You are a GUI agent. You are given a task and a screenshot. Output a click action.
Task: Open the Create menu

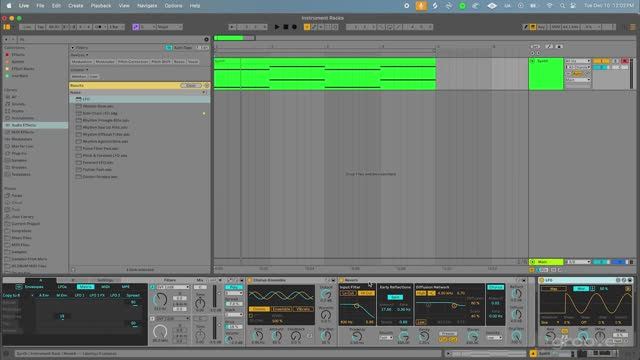point(76,6)
